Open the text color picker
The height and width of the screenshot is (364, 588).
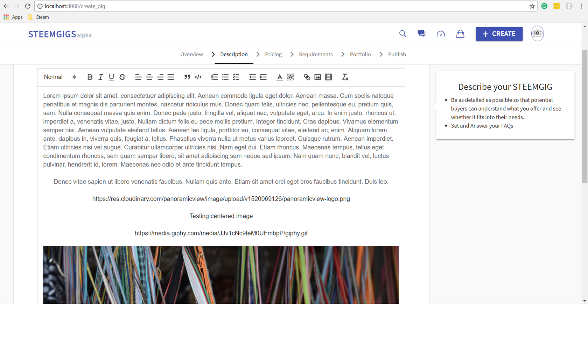point(280,77)
